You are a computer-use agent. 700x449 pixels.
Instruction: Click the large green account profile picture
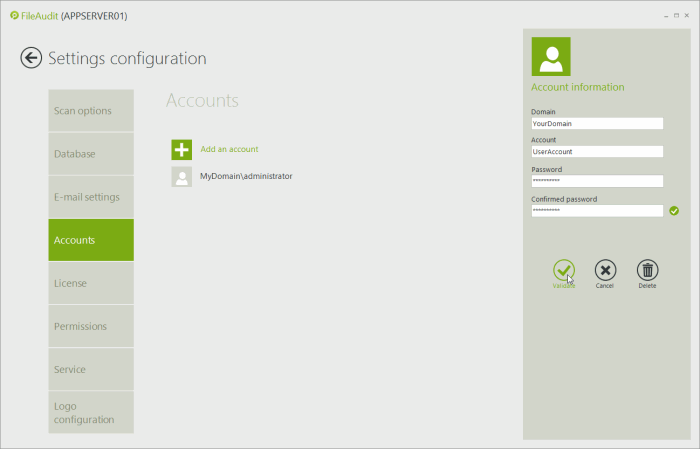(551, 57)
